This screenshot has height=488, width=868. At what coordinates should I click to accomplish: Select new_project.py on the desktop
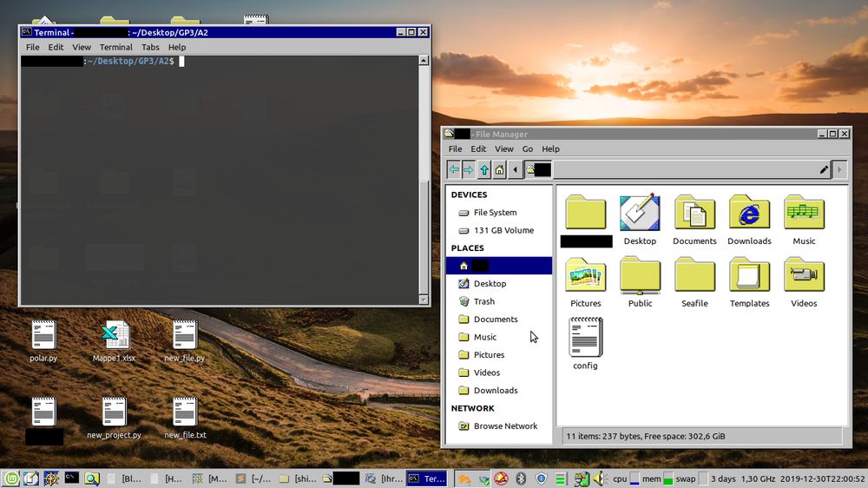coord(114,418)
